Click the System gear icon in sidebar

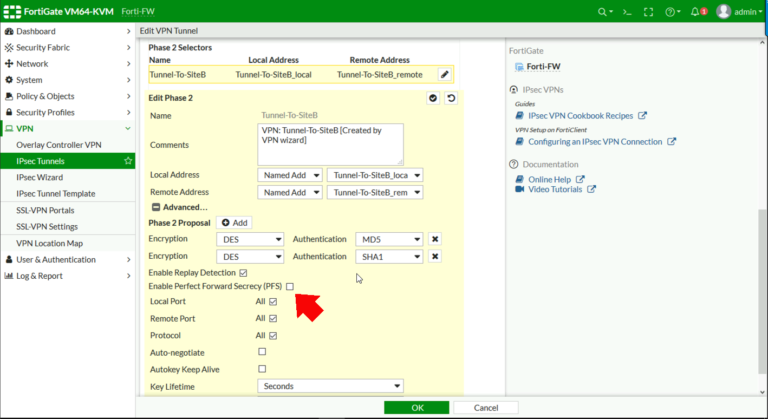9,80
